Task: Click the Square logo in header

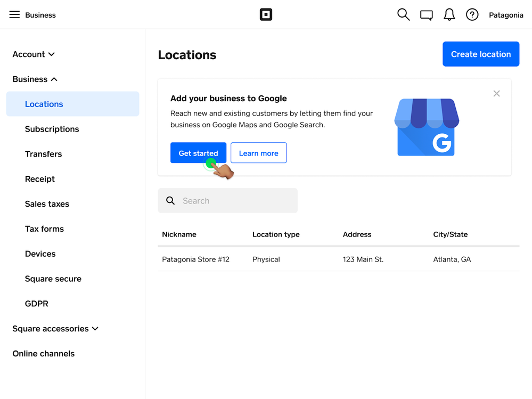Action: coord(266,15)
